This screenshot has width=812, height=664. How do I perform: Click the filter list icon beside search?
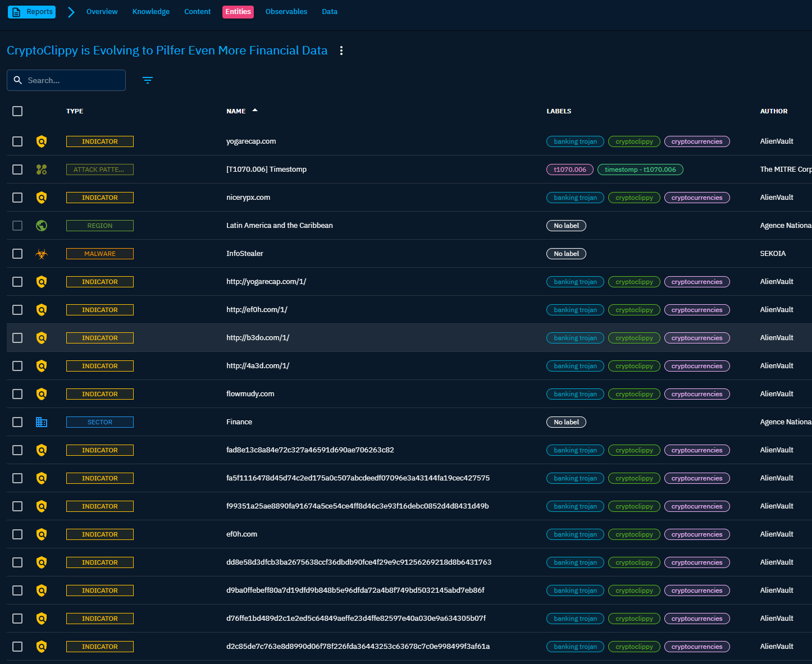pos(148,80)
